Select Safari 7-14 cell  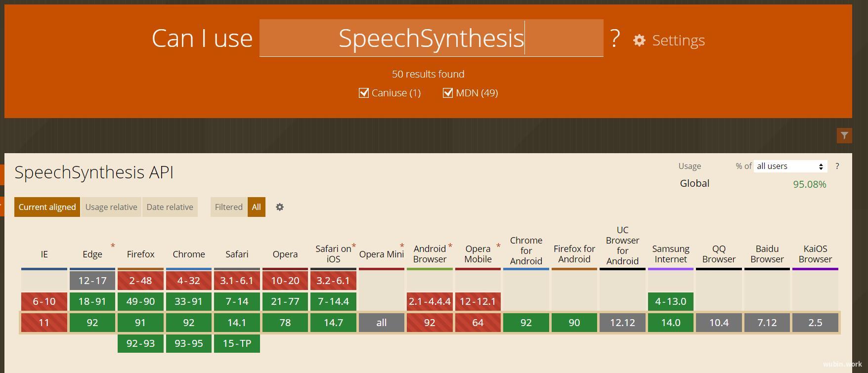tap(237, 301)
